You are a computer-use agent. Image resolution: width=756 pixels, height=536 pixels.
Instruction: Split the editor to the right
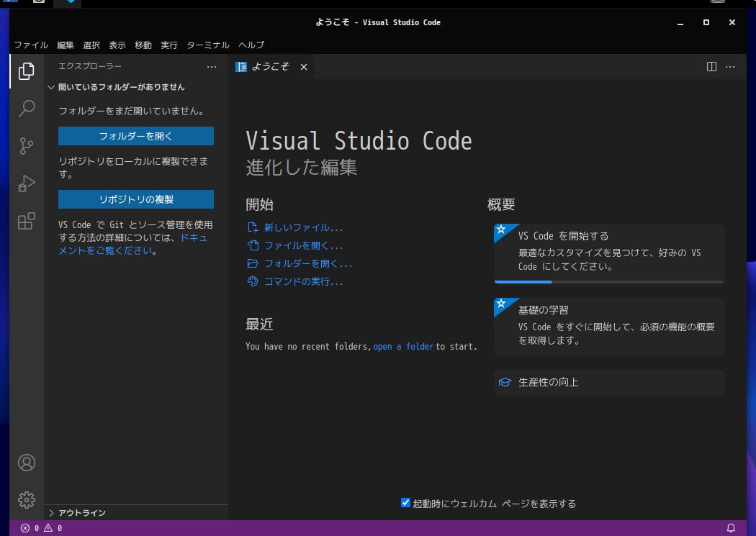(x=711, y=66)
